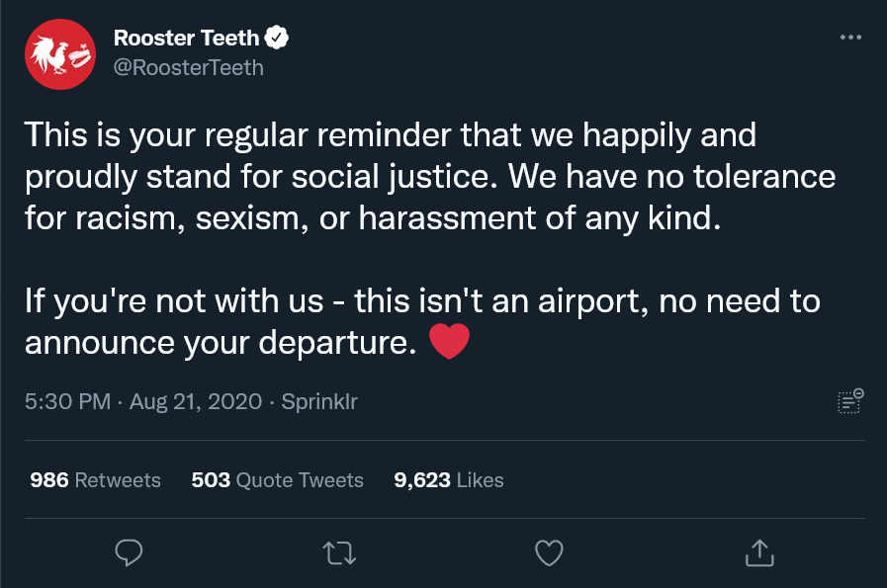887x588 pixels.
Task: View hidden replies icon beside timestamp
Action: [x=850, y=401]
